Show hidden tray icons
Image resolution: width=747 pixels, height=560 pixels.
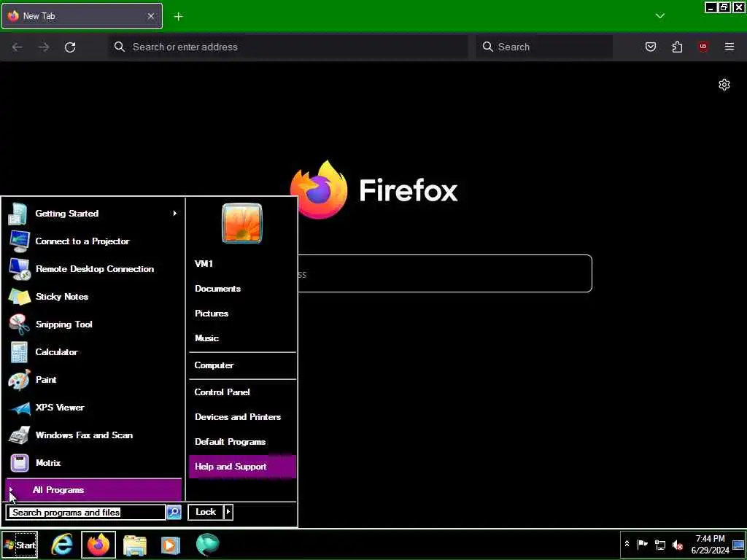627,544
